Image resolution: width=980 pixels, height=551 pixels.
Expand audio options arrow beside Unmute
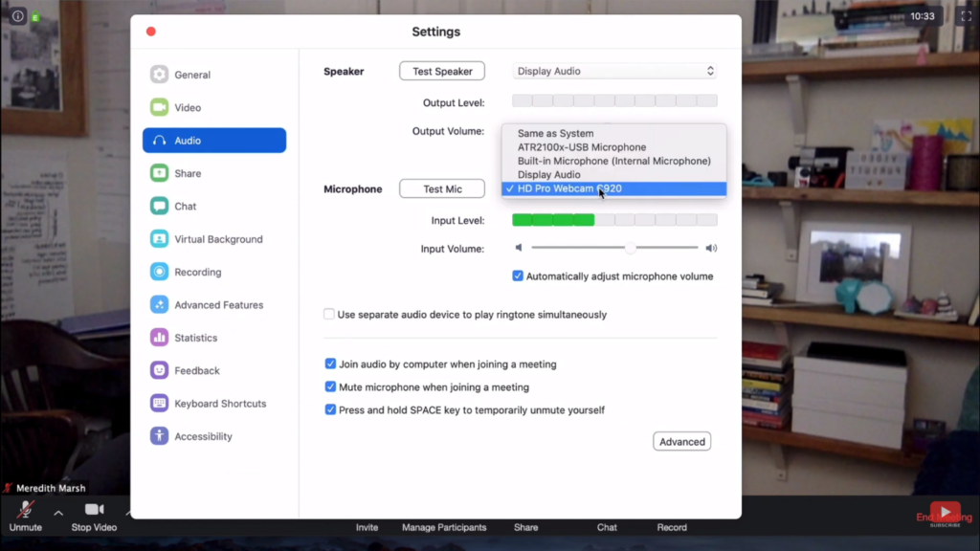pos(58,513)
